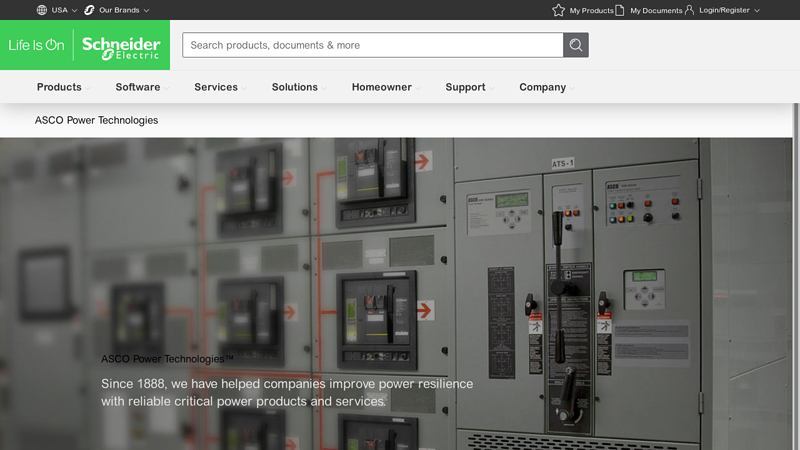Image resolution: width=800 pixels, height=450 pixels.
Task: Click the globe region icon
Action: click(42, 10)
